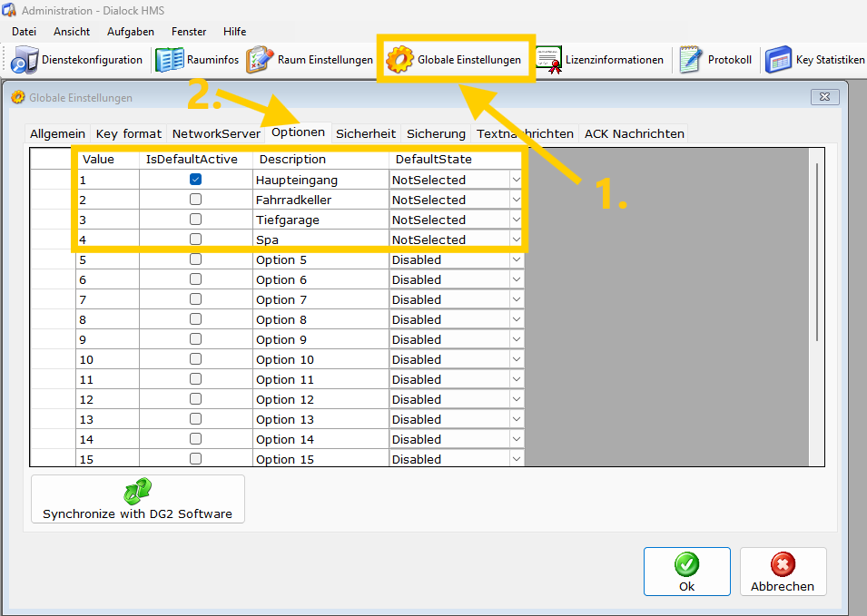Expand DefaultState dropdown for Haupteingang

[516, 180]
